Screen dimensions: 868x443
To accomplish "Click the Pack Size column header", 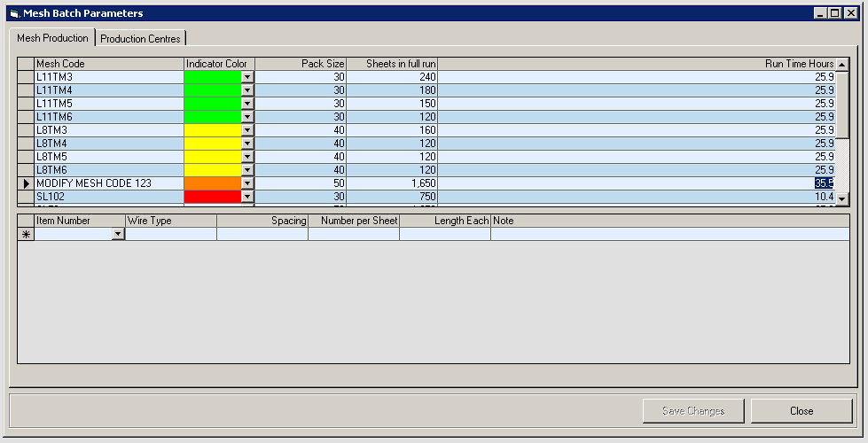I will click(301, 64).
